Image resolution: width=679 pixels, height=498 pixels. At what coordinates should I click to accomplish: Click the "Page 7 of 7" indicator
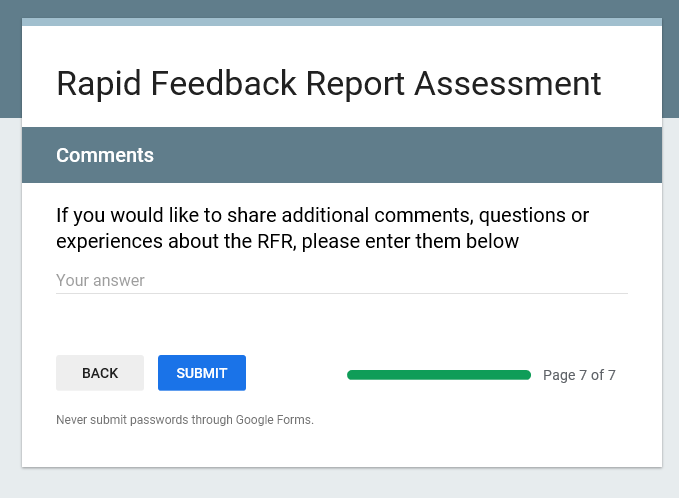pyautogui.click(x=579, y=375)
